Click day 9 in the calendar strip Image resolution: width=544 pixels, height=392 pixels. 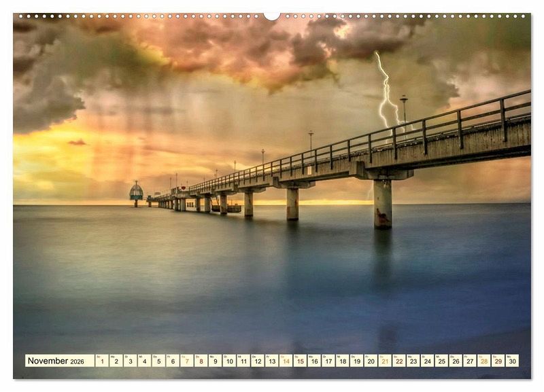(x=215, y=361)
